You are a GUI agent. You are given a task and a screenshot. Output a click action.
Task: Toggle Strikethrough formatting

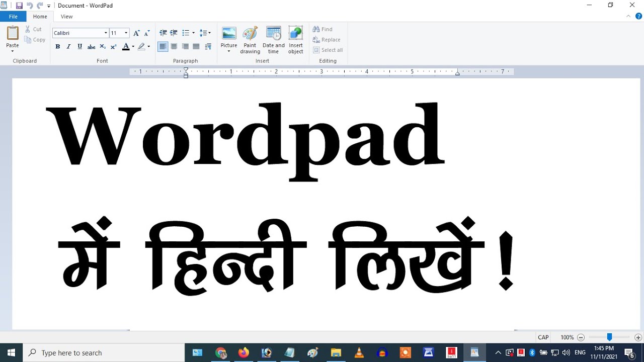[x=91, y=47]
